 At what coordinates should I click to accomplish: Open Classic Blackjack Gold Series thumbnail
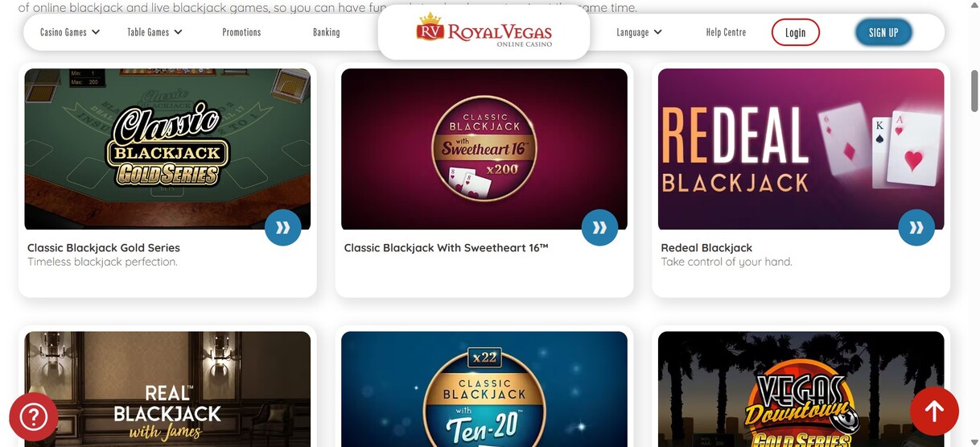(167, 149)
